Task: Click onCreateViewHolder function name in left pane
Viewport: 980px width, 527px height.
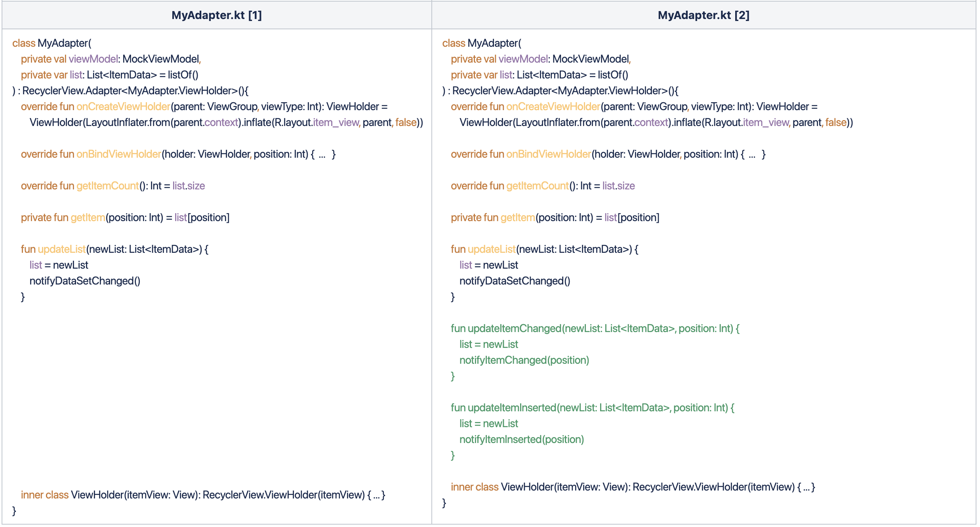Action: click(123, 107)
